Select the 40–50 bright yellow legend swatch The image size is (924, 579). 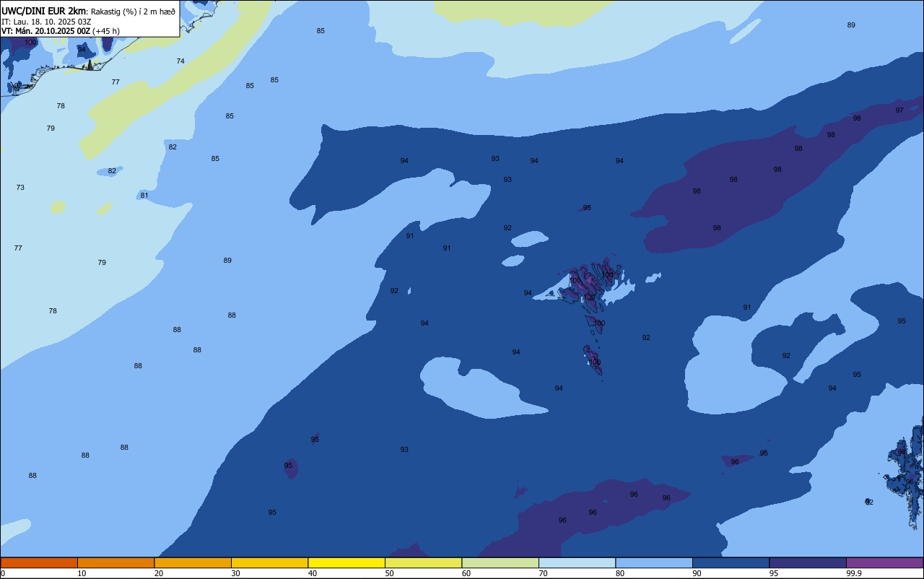tap(346, 562)
